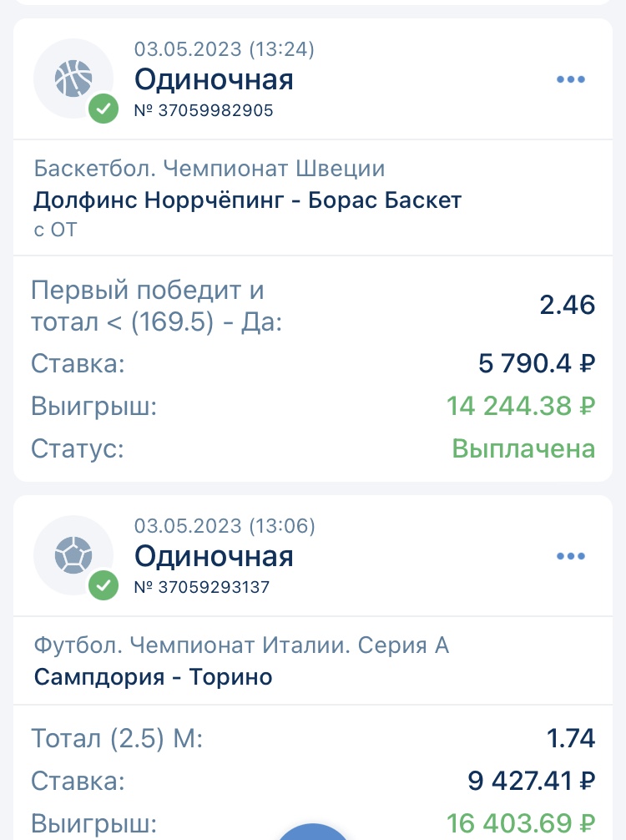The height and width of the screenshot is (840, 626).
Task: Tap the 2.46 odds value
Action: click(x=568, y=305)
